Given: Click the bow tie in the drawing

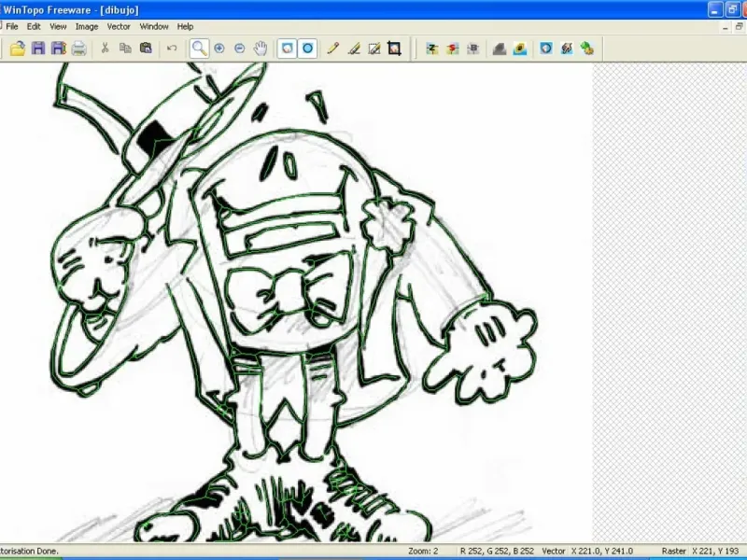Looking at the screenshot, I should [288, 294].
